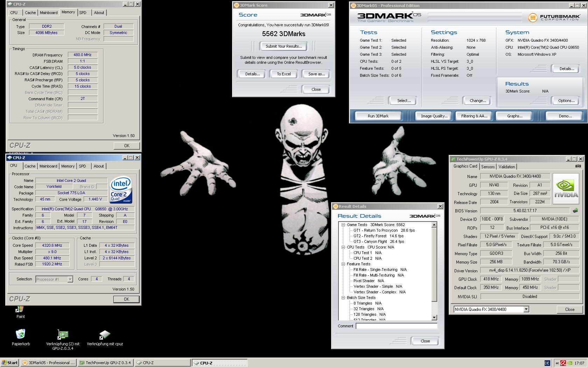Viewport: 588px width, 368px height.
Task: Collapse the Batch Size Tests tree node
Action: coord(343,298)
